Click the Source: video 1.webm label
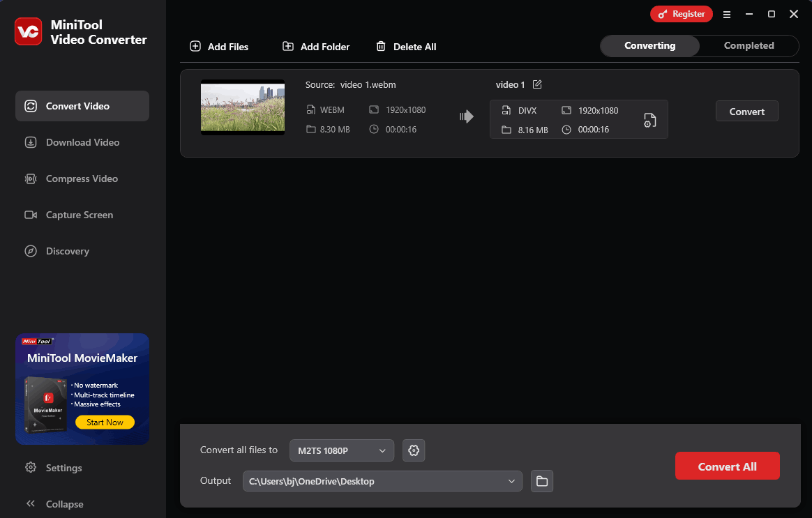This screenshot has width=812, height=518. coord(351,84)
